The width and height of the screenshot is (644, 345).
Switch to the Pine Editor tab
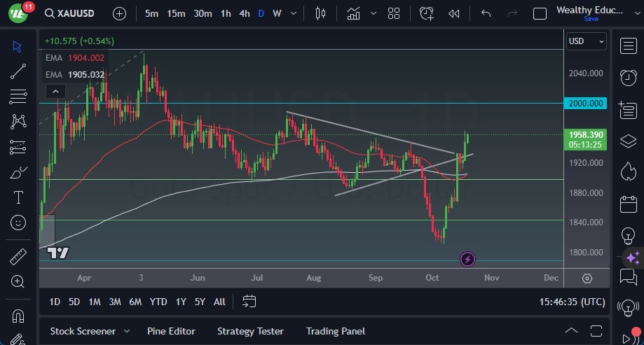[171, 331]
